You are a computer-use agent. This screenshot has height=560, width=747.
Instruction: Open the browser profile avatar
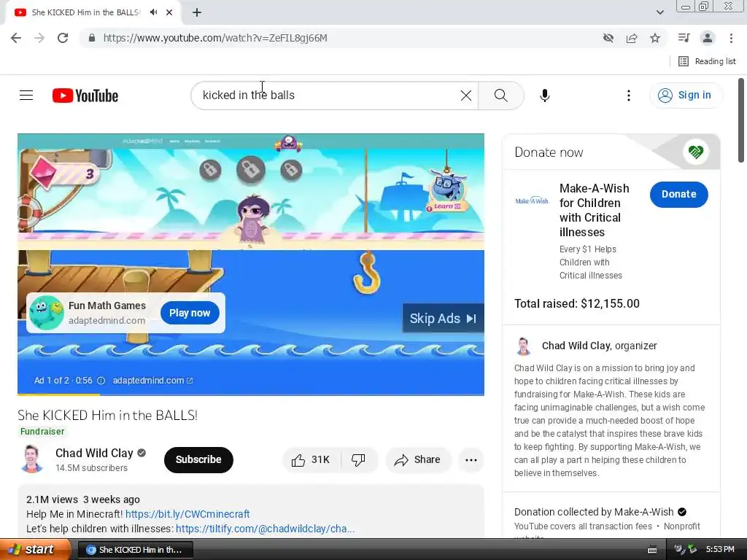pos(708,38)
